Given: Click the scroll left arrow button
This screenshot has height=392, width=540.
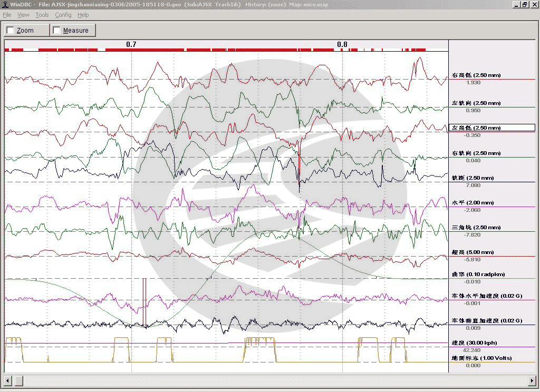Looking at the screenshot, I should 7,380.
